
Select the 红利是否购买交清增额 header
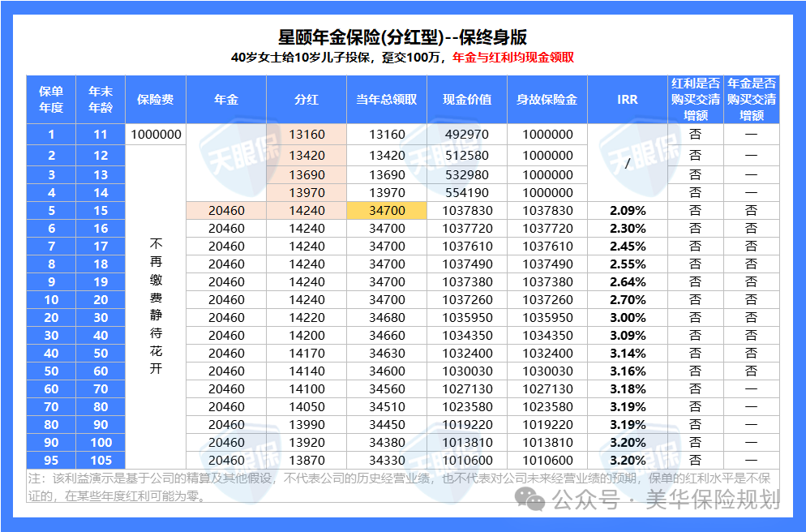(696, 99)
